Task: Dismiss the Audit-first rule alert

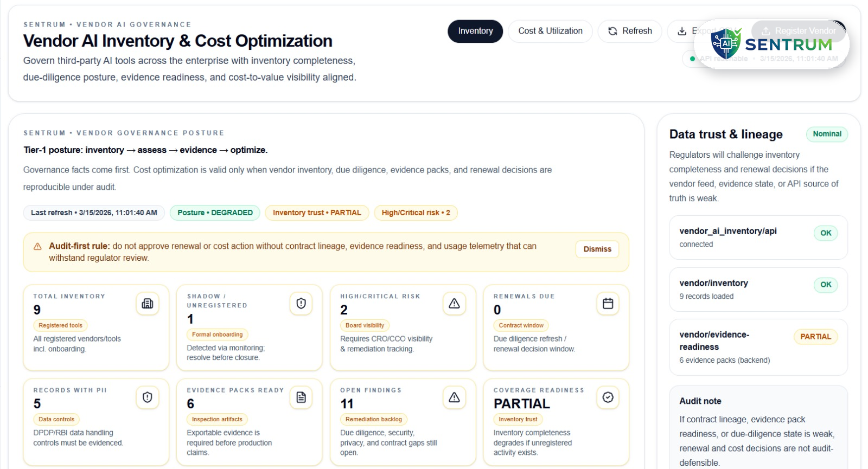Action: click(597, 249)
